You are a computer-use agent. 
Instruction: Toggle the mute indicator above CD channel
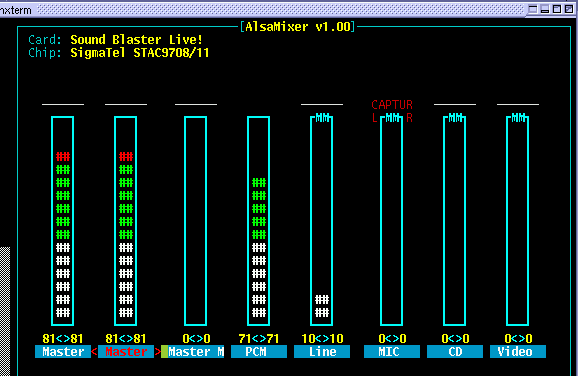455,118
